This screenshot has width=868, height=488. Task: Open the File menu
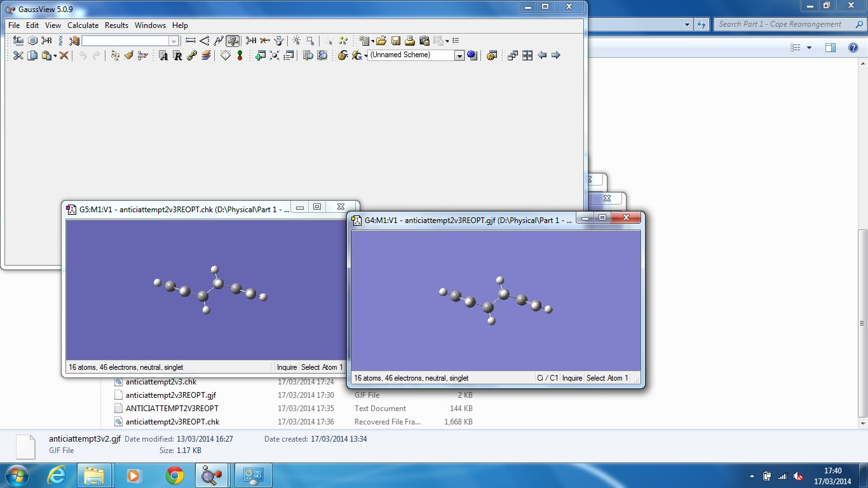click(14, 25)
